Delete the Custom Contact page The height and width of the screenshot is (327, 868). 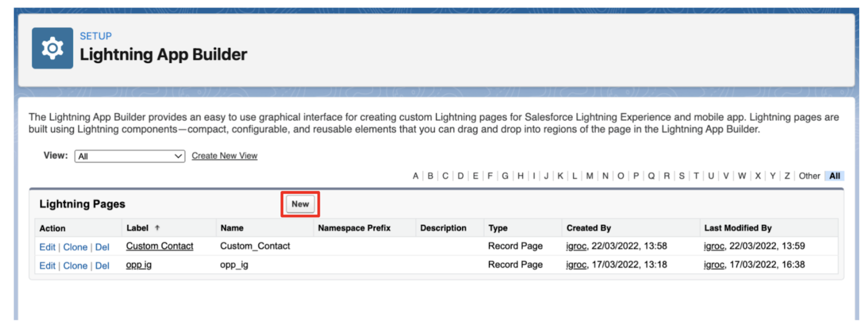pyautogui.click(x=102, y=247)
